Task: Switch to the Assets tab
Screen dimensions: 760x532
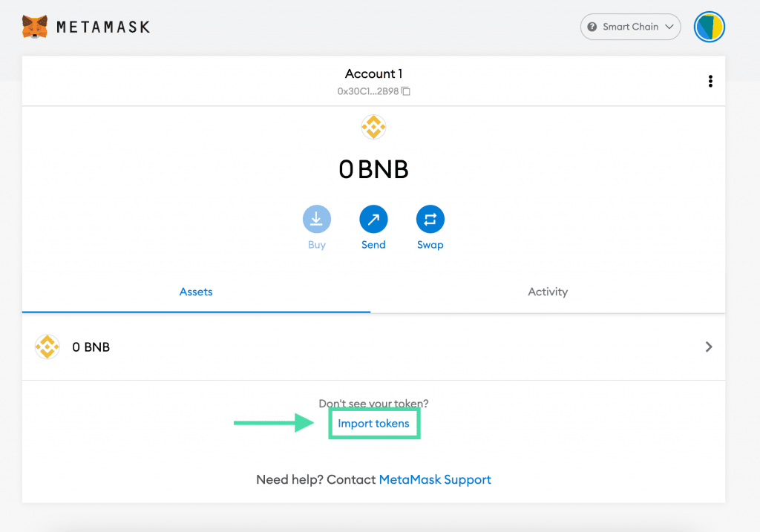Action: pos(196,292)
